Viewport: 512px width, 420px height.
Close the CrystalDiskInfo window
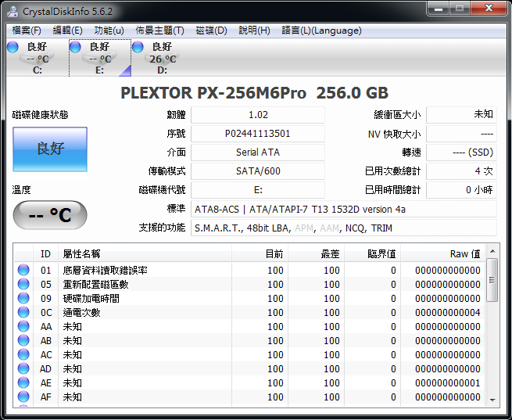coord(489,8)
